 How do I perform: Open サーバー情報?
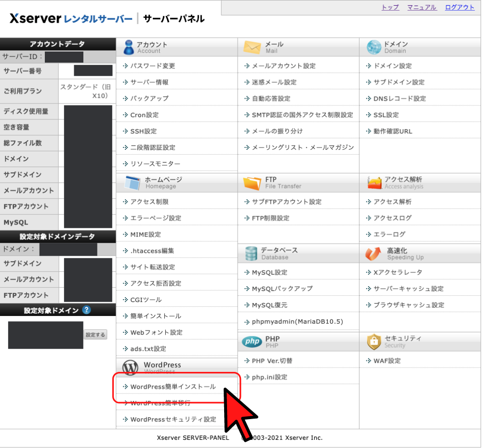pyautogui.click(x=149, y=82)
